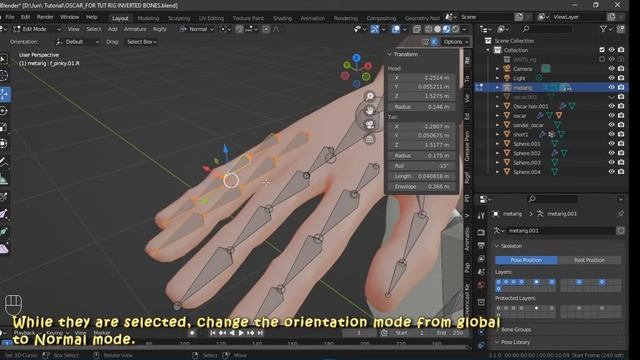Switch to Shading workspace tab
This screenshot has width=640, height=360.
point(282,18)
